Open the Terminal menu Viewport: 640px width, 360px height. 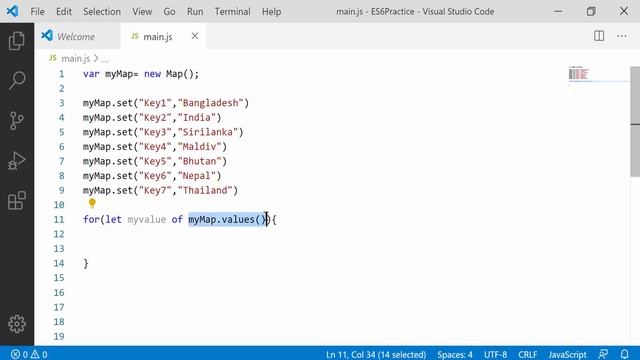232,11
